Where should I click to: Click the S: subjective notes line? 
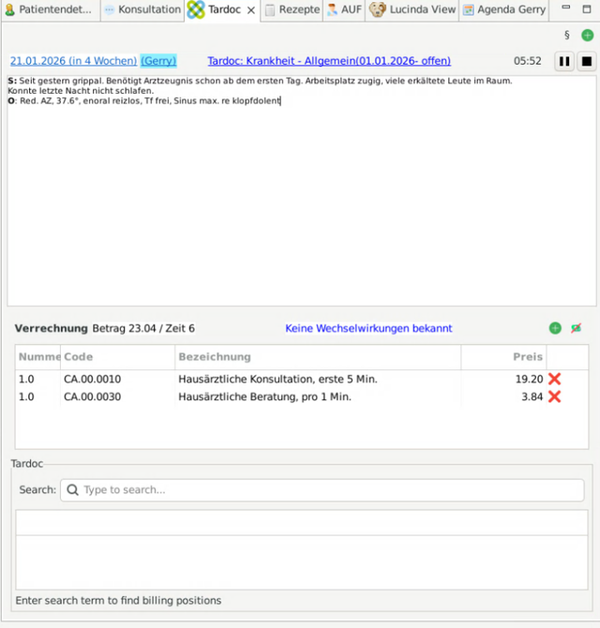tap(260, 81)
